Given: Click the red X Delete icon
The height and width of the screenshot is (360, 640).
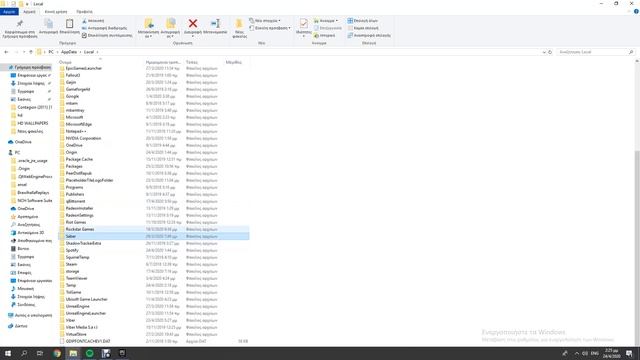Looking at the screenshot, I should [x=193, y=24].
